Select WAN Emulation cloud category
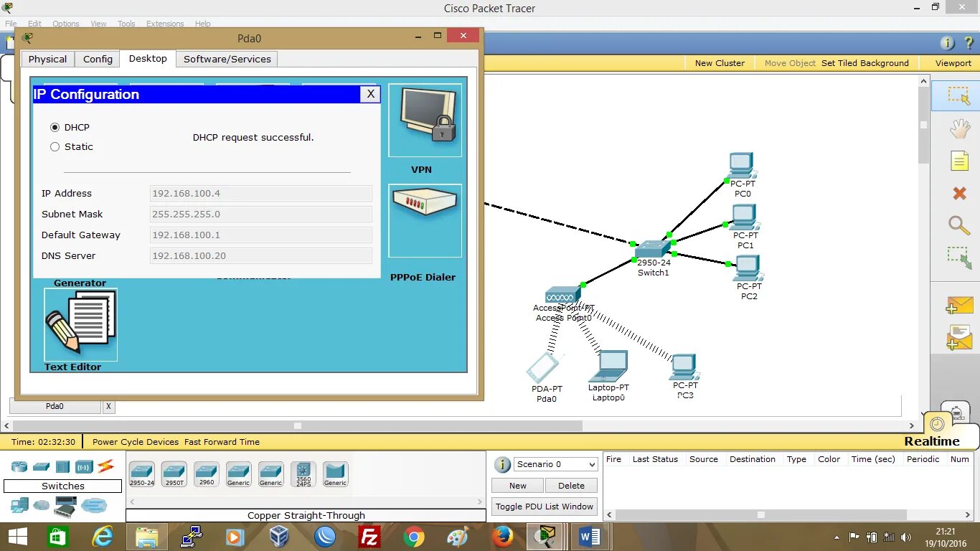The height and width of the screenshot is (551, 980). point(42,506)
